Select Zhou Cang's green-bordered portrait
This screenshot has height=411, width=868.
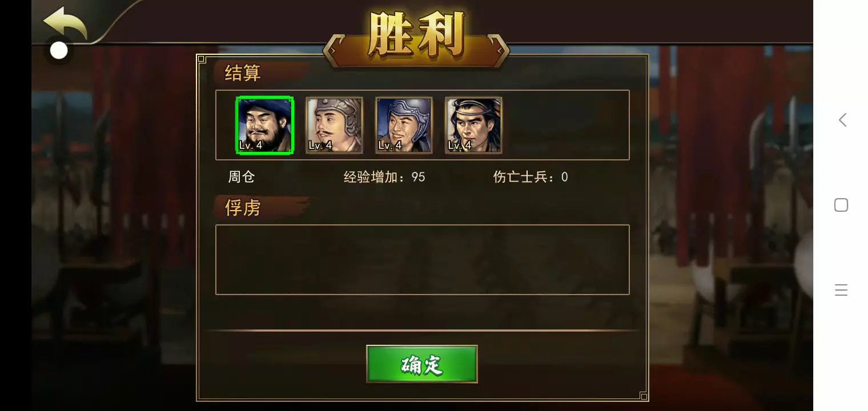(264, 125)
